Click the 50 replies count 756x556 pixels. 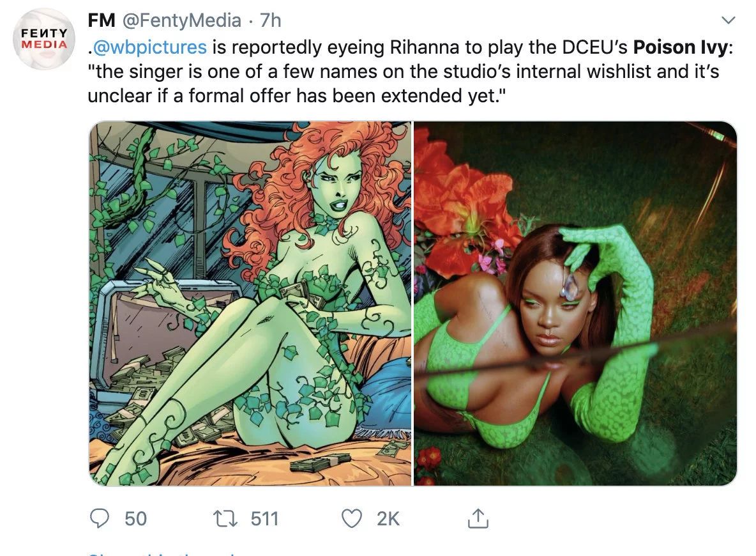135,519
